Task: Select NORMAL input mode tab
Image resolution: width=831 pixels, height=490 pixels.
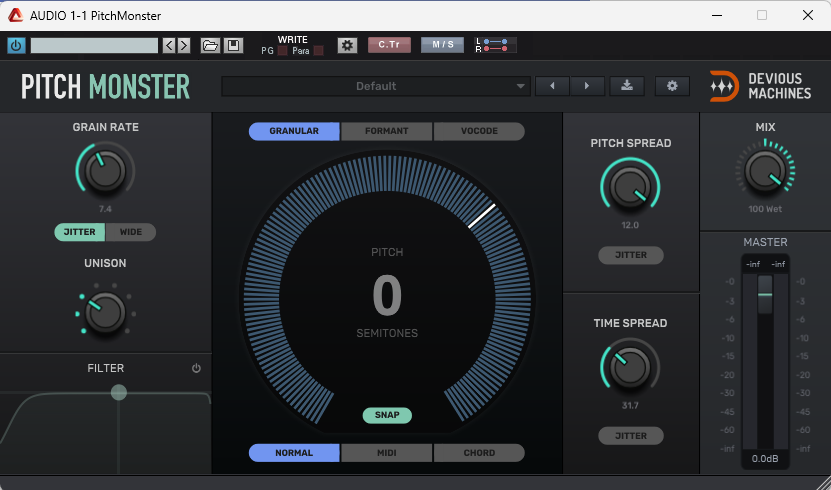Action: click(294, 453)
